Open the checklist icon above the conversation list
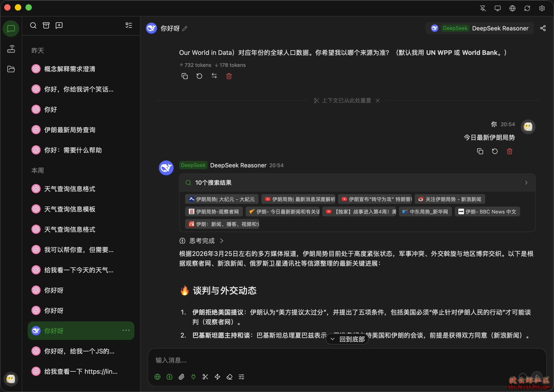Image resolution: width=554 pixels, height=392 pixels. [x=129, y=25]
